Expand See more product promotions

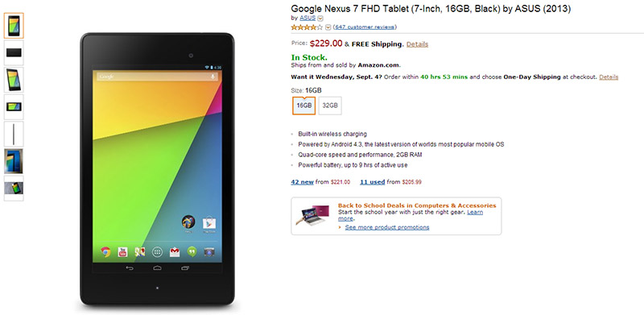pyautogui.click(x=387, y=227)
